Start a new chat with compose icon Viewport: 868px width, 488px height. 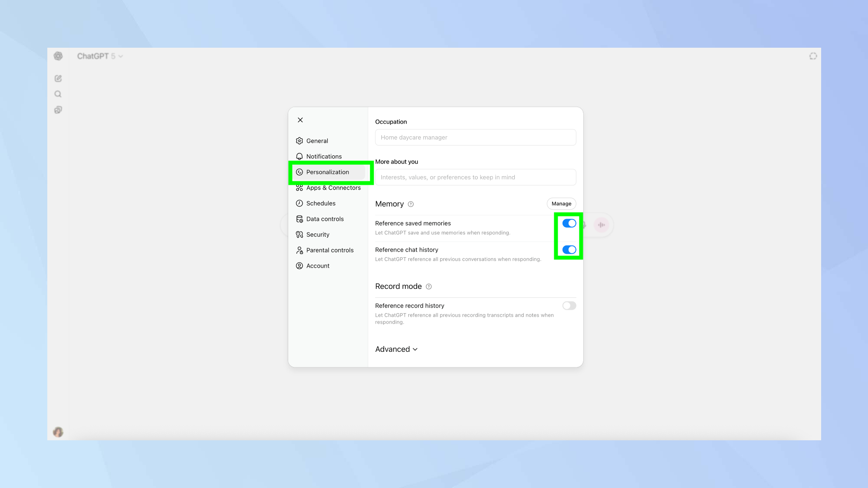coord(58,79)
